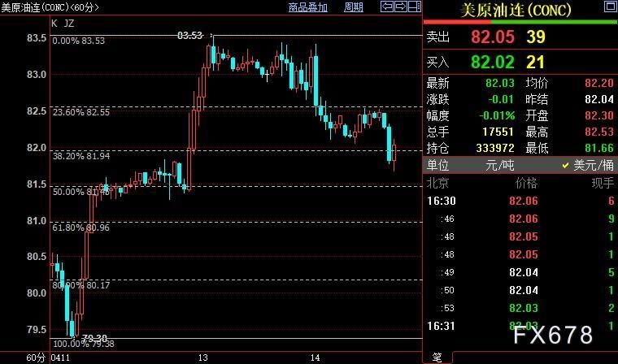Click the 幅度 value -0.01%
The width and height of the screenshot is (618, 364).
(x=497, y=115)
